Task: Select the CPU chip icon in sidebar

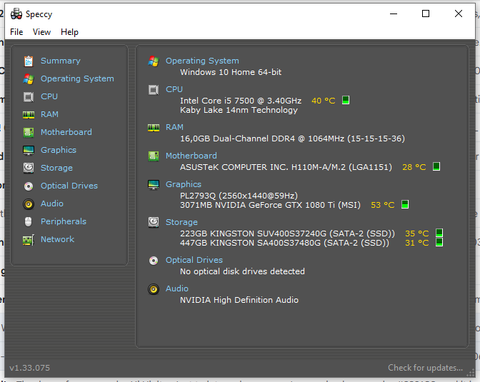Action: [28, 97]
